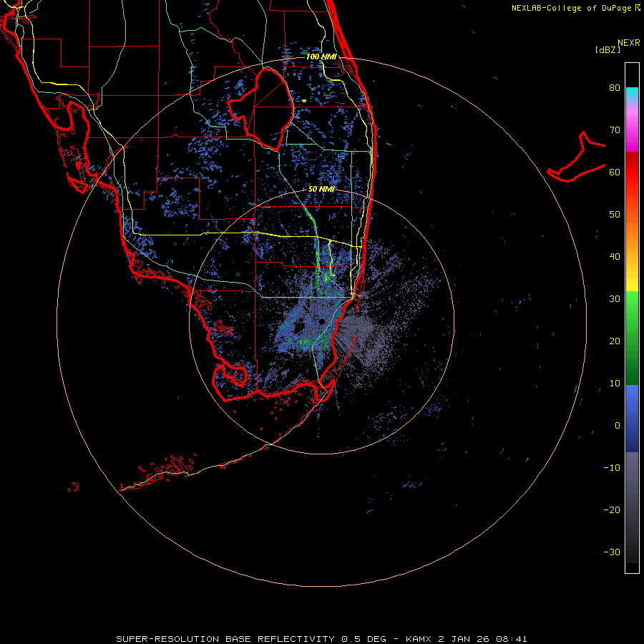Click the 50 value on the dBZ scale
This screenshot has width=644, height=644.
pyautogui.click(x=615, y=215)
